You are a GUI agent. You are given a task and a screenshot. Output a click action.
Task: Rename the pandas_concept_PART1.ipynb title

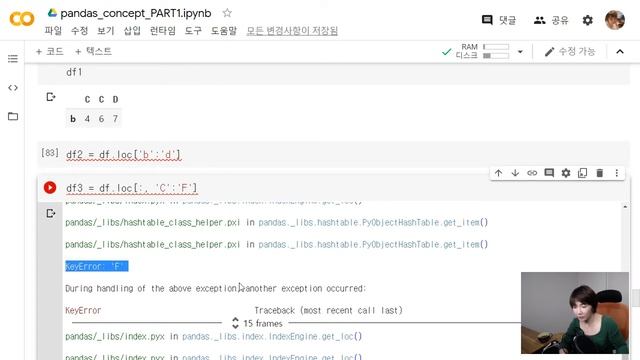point(136,13)
